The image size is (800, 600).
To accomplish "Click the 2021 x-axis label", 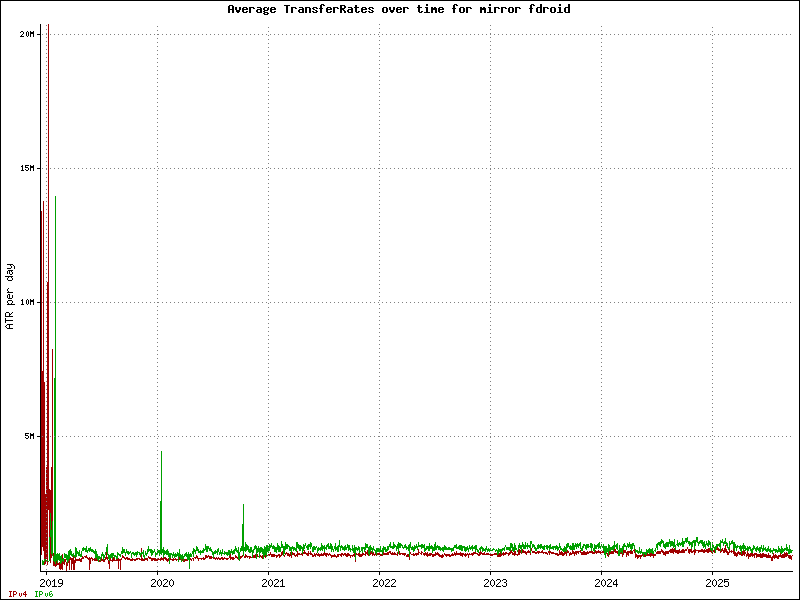I will pyautogui.click(x=273, y=582).
